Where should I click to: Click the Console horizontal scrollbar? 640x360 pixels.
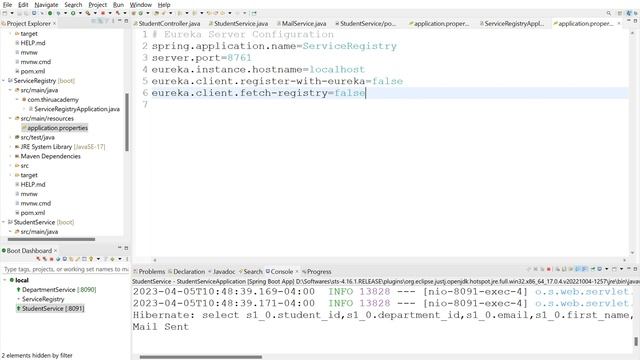tap(200, 357)
